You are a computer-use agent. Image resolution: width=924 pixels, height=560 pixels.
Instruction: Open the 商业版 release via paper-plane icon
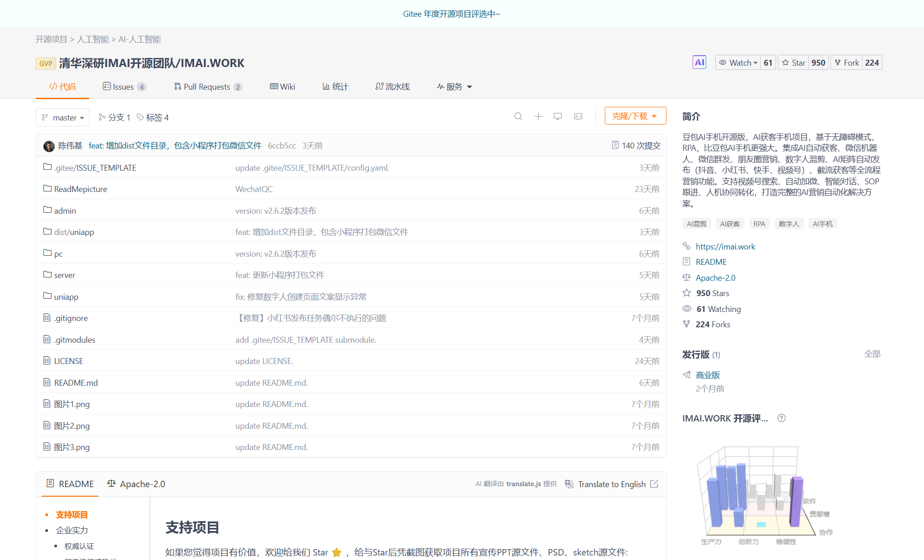(687, 375)
